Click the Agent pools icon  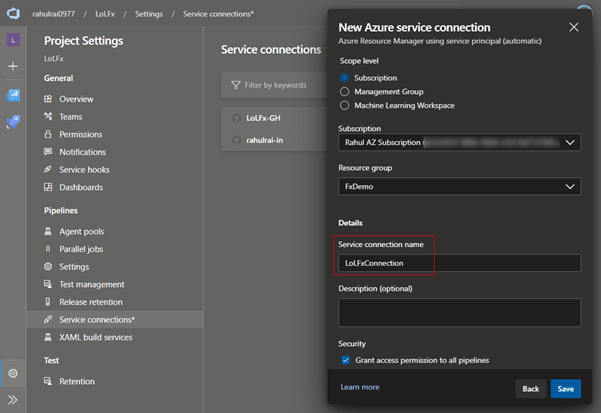click(x=48, y=231)
